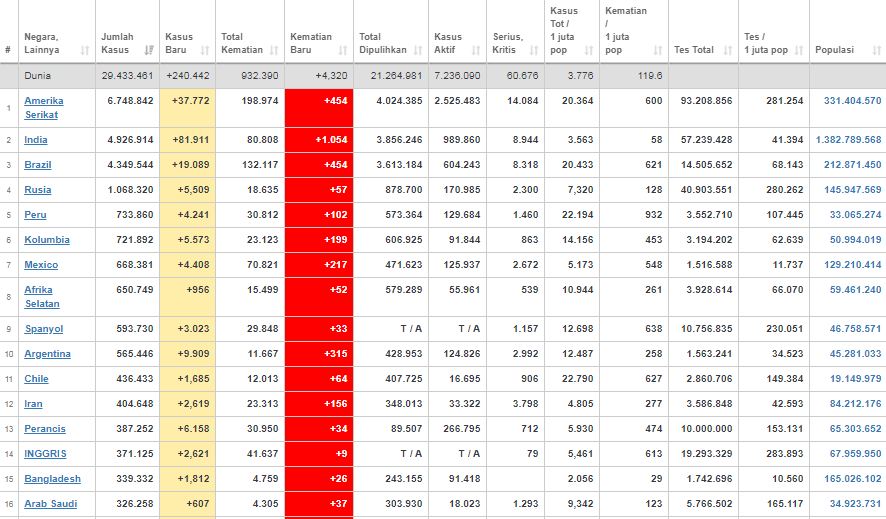Click the 4.024.385 Total Dipulihkan cell

pyautogui.click(x=391, y=108)
